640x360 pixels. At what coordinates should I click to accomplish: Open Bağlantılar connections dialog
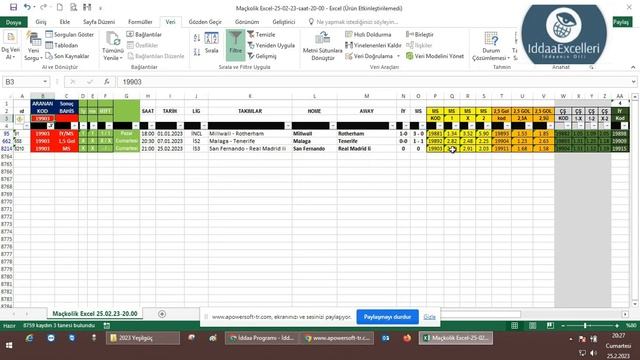144,35
